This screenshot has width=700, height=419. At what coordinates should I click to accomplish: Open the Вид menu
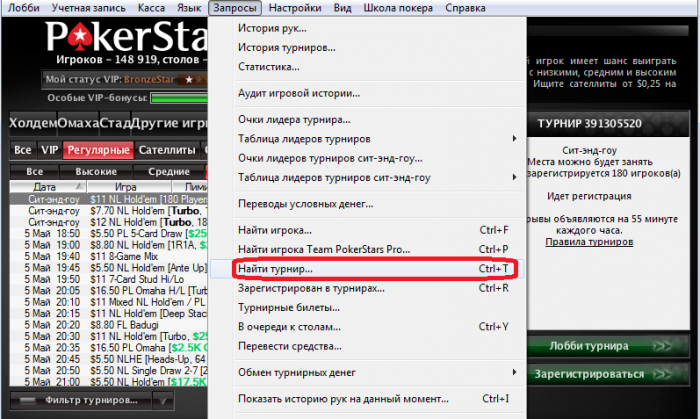[x=342, y=8]
